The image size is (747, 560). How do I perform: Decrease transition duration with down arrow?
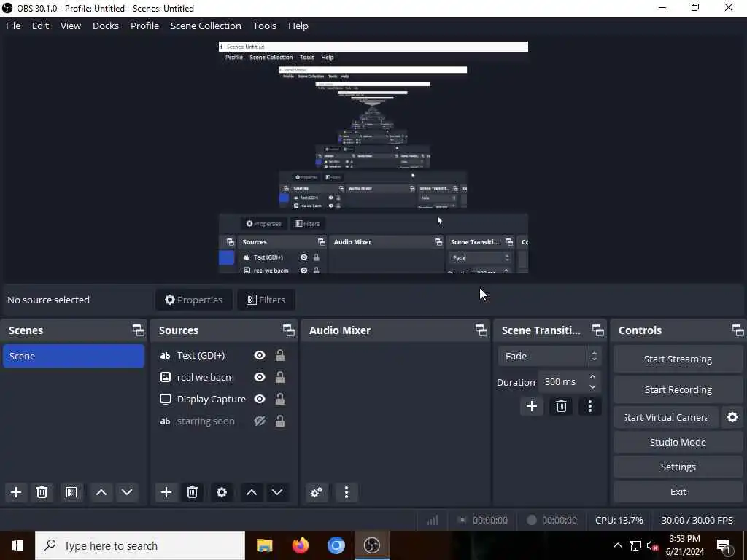pos(592,387)
